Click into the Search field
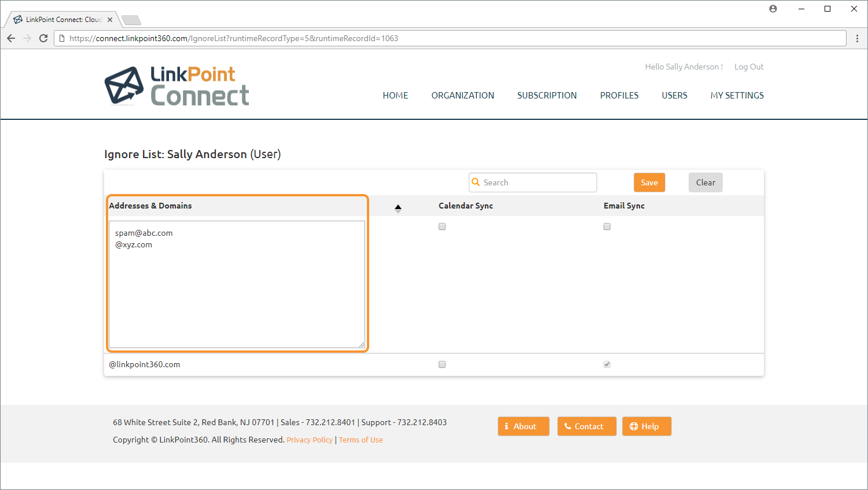This screenshot has width=868, height=490. pyautogui.click(x=533, y=182)
